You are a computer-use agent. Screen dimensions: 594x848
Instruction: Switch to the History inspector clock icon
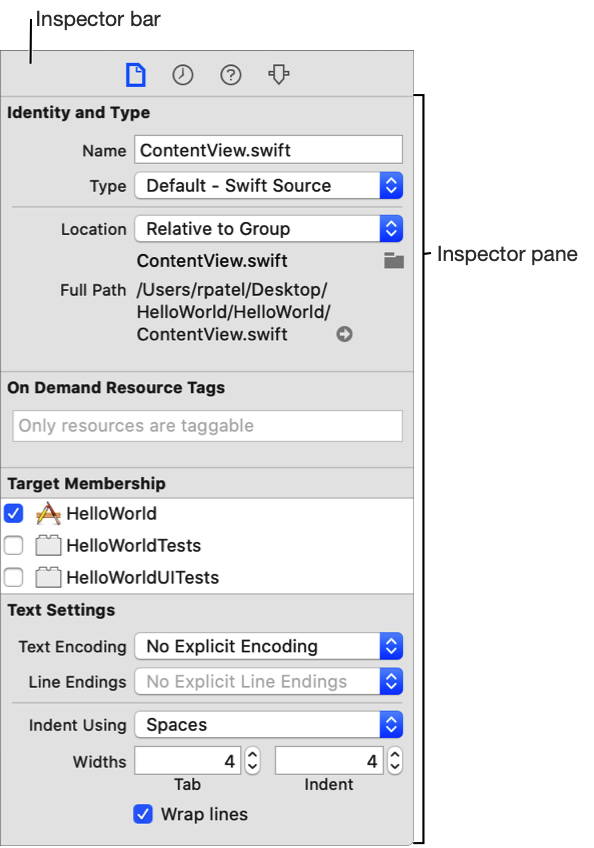[183, 75]
